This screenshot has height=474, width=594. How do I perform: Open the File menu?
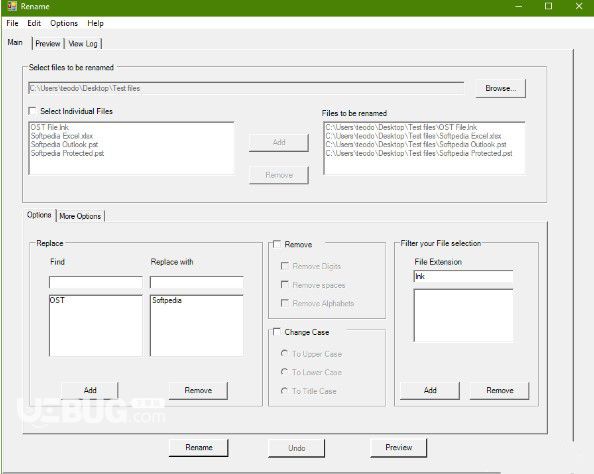(12, 23)
